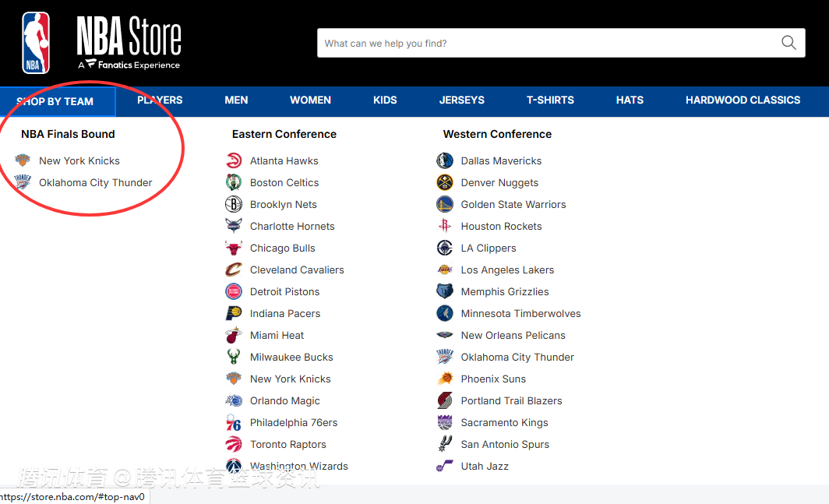Open Oklahoma City Thunder under NBA Finals Bound

pyautogui.click(x=95, y=182)
